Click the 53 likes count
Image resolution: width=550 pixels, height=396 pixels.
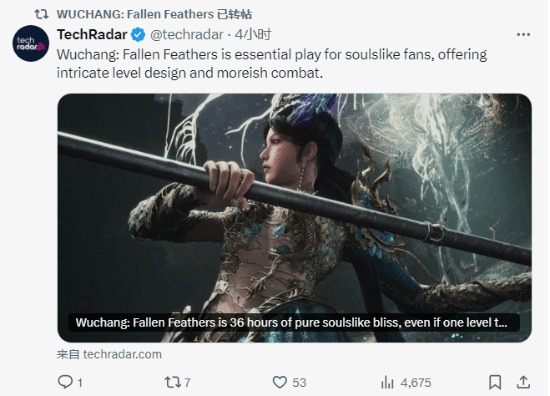(299, 383)
